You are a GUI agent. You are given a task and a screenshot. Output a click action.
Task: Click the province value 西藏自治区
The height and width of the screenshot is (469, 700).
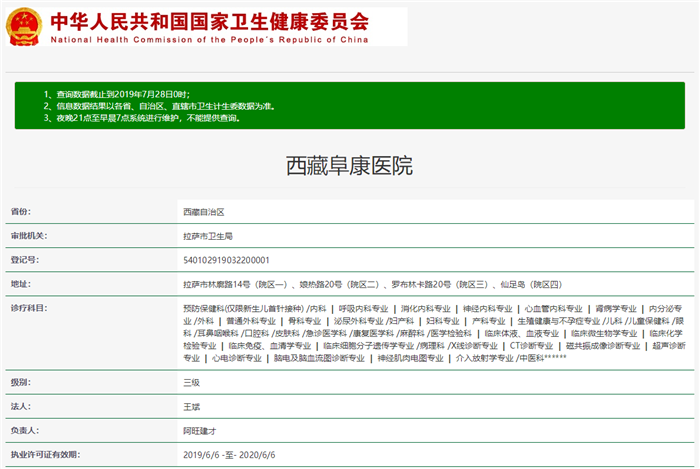click(x=203, y=212)
